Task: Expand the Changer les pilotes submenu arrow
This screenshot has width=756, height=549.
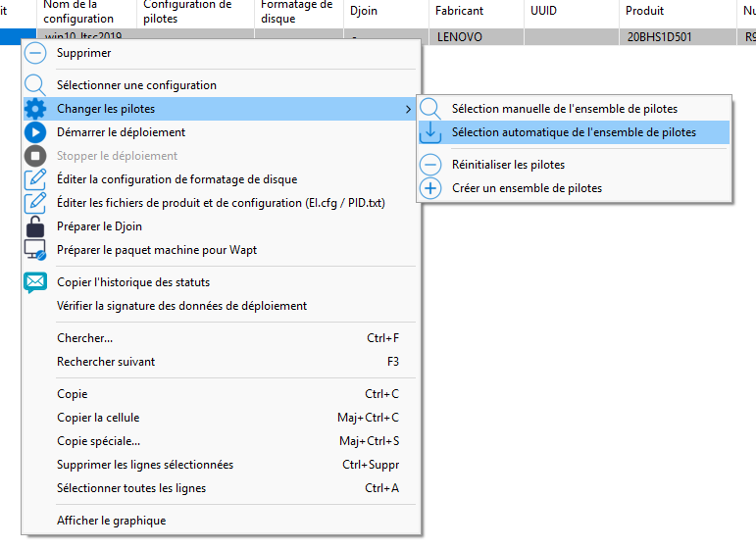Action: pos(408,109)
